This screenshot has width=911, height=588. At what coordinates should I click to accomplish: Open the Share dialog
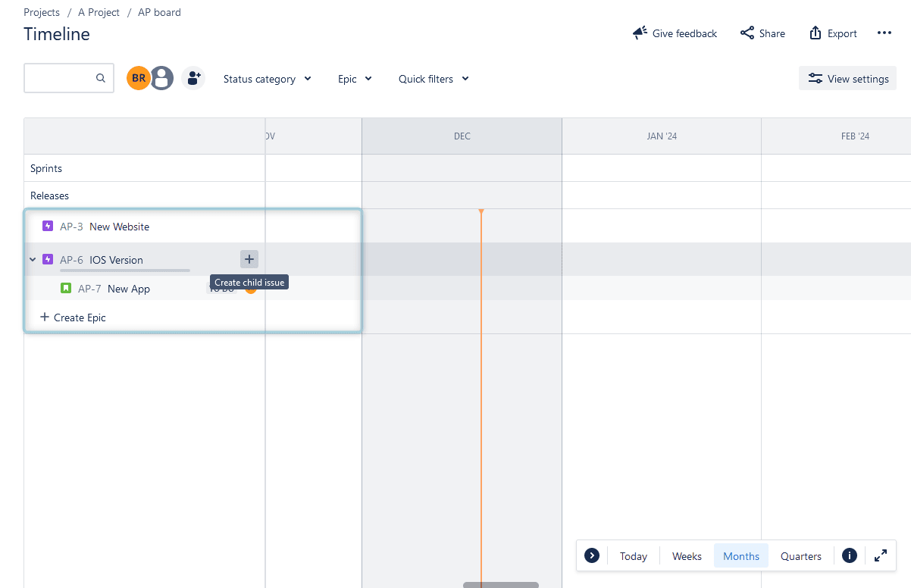[x=762, y=33]
